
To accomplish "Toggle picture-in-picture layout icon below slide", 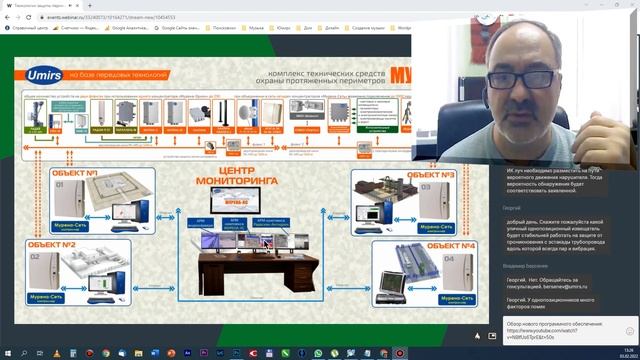I will (492, 336).
